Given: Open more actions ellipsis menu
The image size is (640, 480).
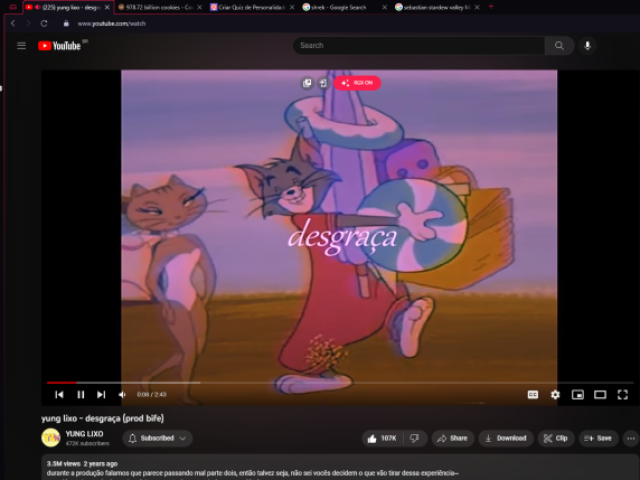Looking at the screenshot, I should pos(631,438).
